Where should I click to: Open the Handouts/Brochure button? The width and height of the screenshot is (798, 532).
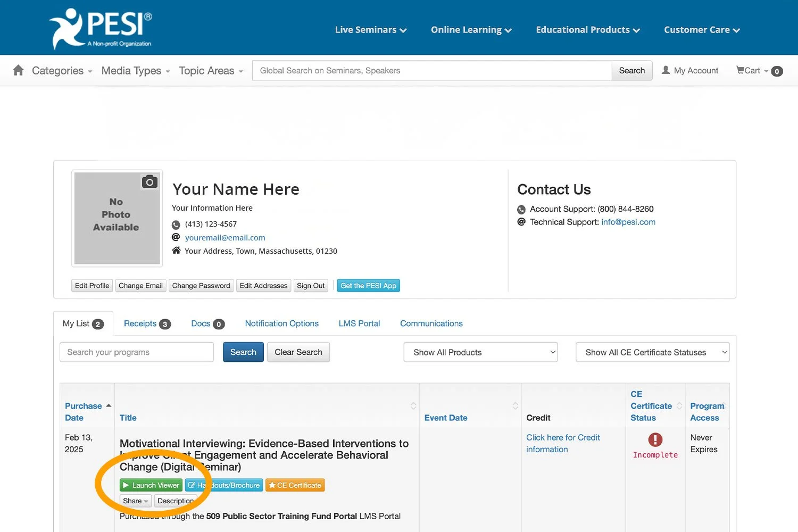pyautogui.click(x=224, y=485)
